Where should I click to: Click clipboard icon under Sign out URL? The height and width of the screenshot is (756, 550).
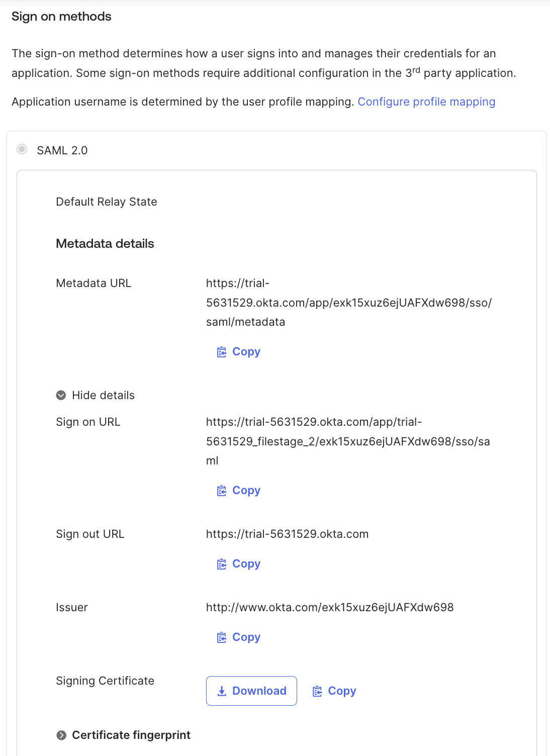221,564
